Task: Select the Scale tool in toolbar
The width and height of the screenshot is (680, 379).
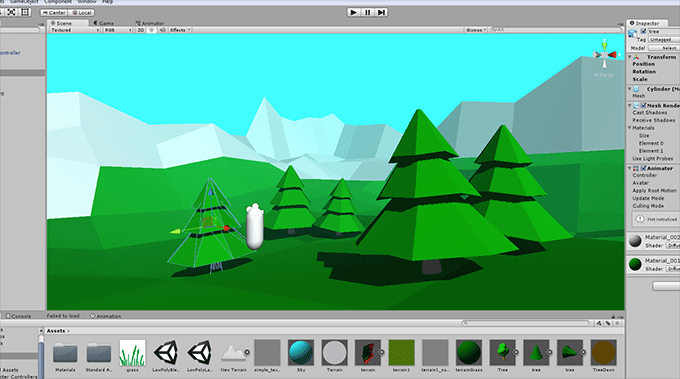Action: (12, 12)
